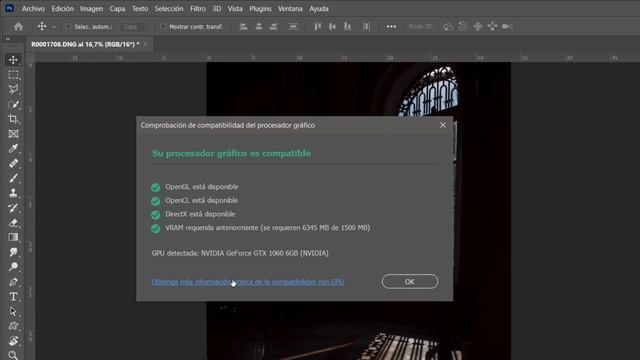This screenshot has width=640, height=360.
Task: Open the Capa dropdown in options bar
Action: click(x=134, y=27)
